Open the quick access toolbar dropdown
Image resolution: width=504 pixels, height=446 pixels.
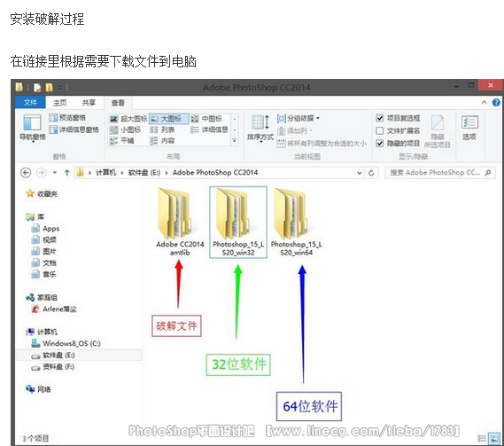[x=59, y=88]
